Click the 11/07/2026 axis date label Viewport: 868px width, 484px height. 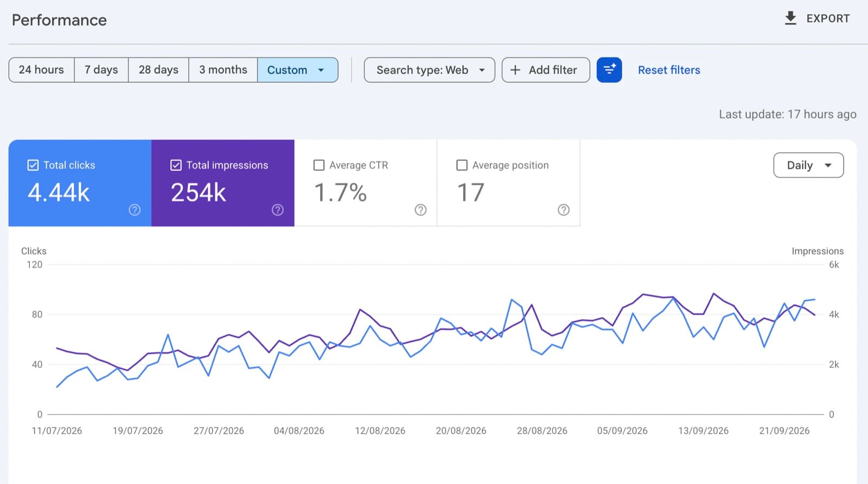[x=57, y=431]
